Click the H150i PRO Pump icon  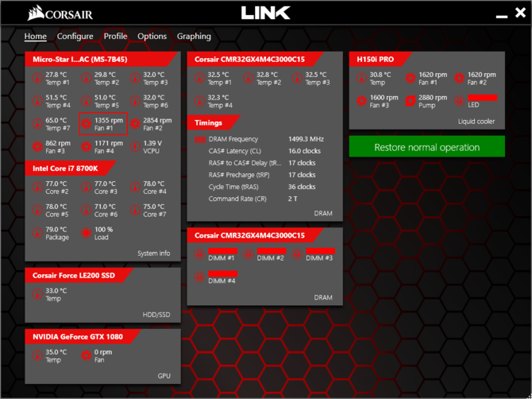[411, 101]
